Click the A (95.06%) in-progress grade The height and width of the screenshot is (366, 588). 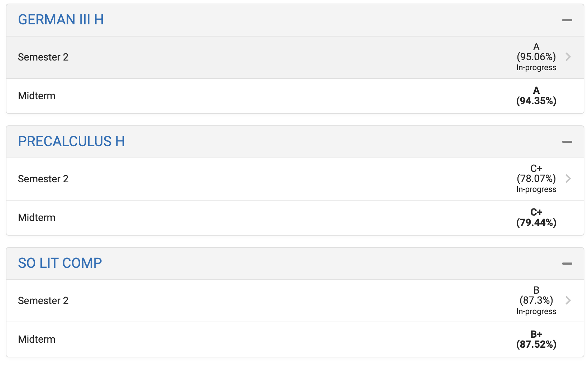[x=536, y=57]
